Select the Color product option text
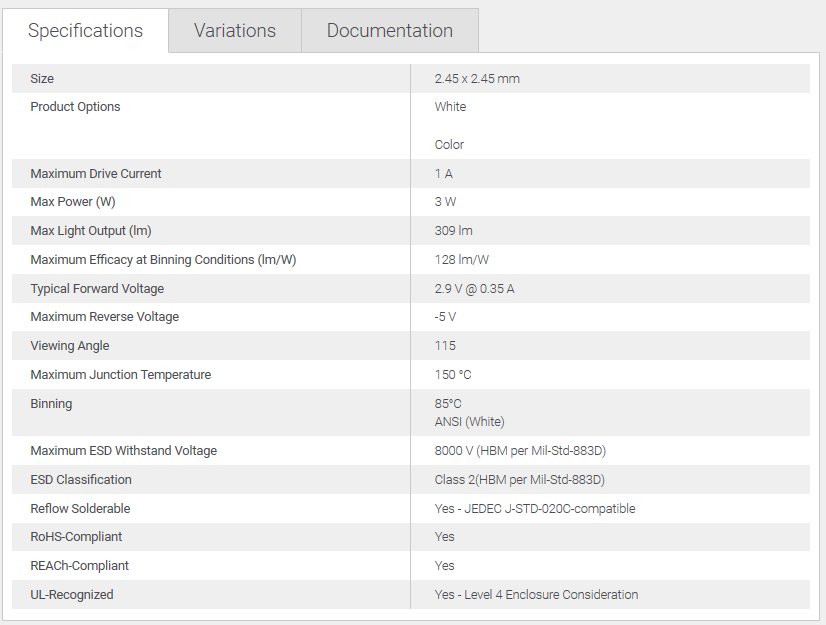This screenshot has width=826, height=625. [x=449, y=145]
